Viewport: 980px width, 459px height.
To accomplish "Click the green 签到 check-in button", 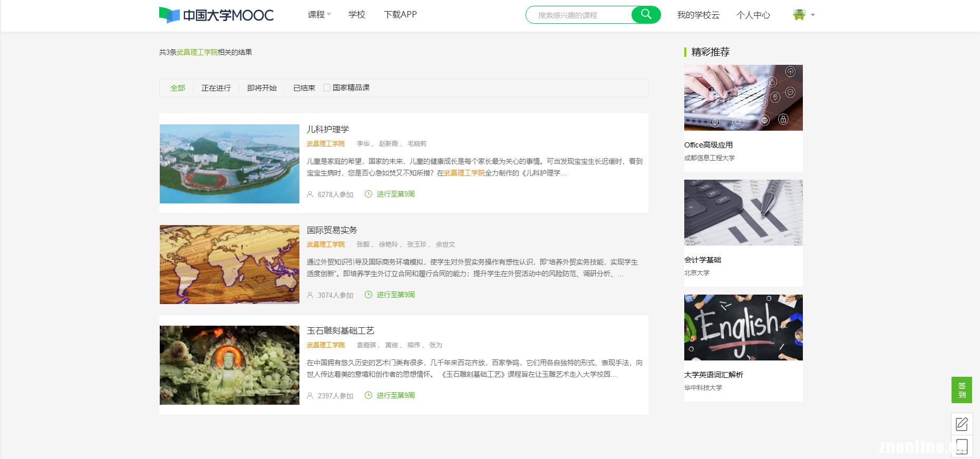I will coord(962,390).
